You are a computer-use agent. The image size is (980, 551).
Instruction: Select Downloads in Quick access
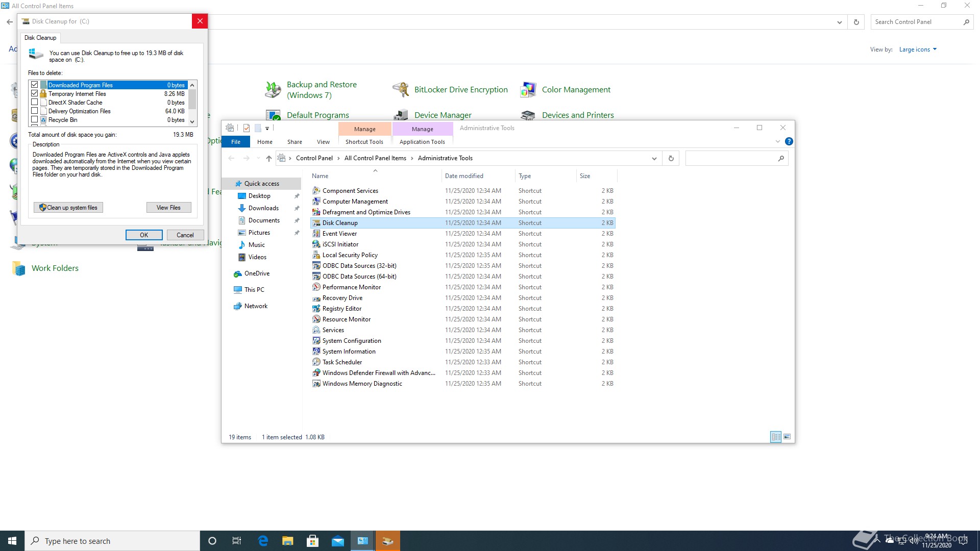[263, 208]
